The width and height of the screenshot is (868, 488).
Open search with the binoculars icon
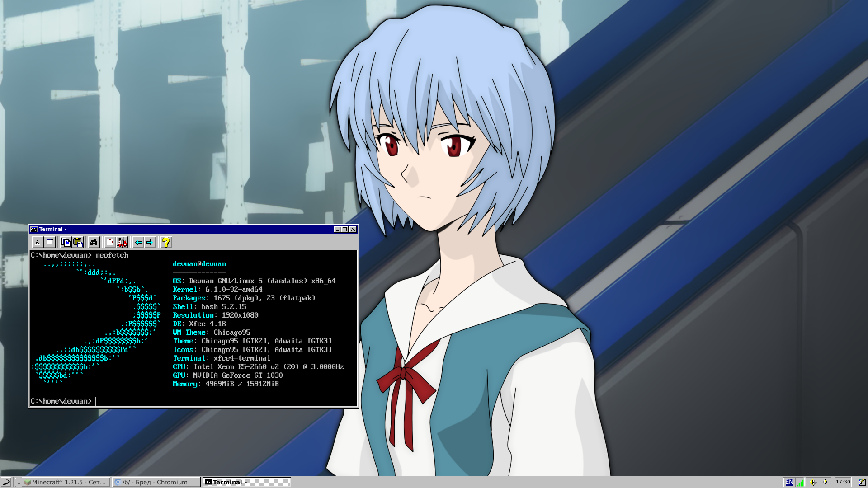tap(94, 242)
